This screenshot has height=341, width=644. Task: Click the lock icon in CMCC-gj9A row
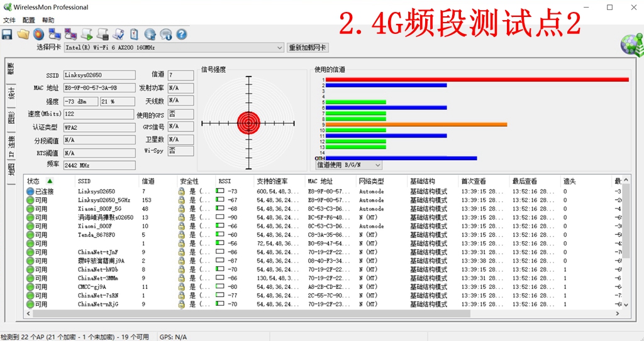tap(181, 287)
